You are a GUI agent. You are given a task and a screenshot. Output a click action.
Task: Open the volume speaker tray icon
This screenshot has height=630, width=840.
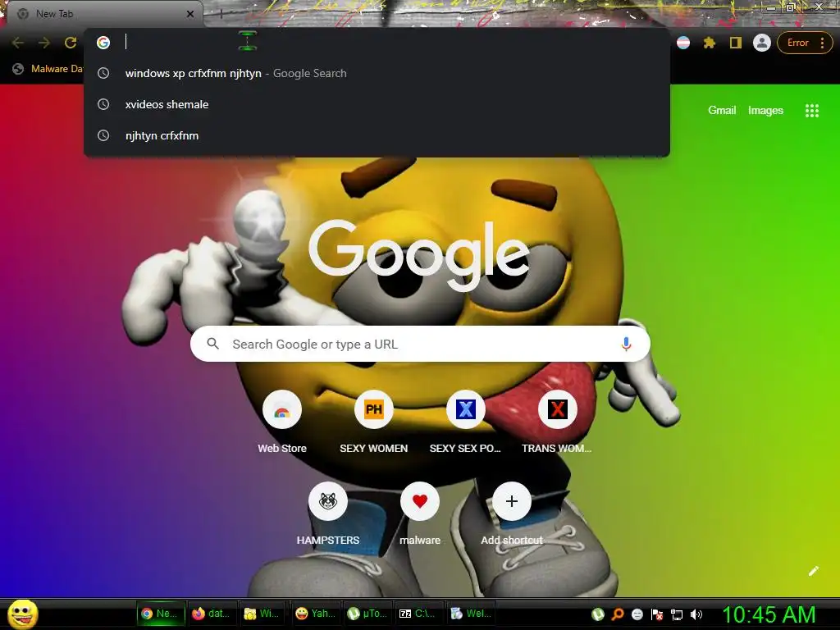[696, 614]
